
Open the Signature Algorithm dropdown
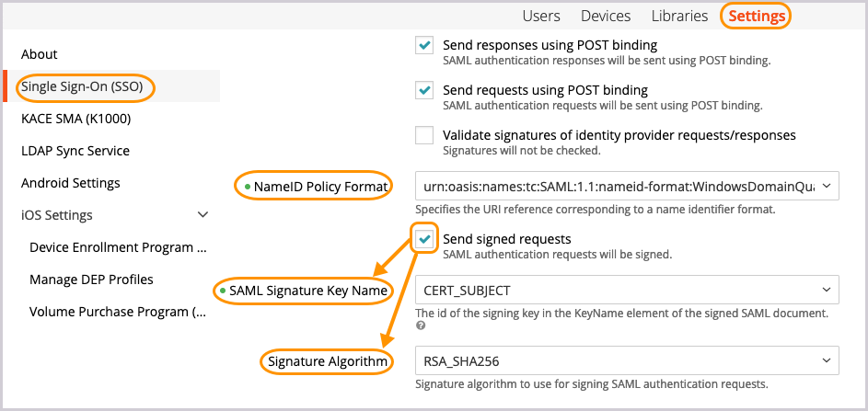pos(627,361)
